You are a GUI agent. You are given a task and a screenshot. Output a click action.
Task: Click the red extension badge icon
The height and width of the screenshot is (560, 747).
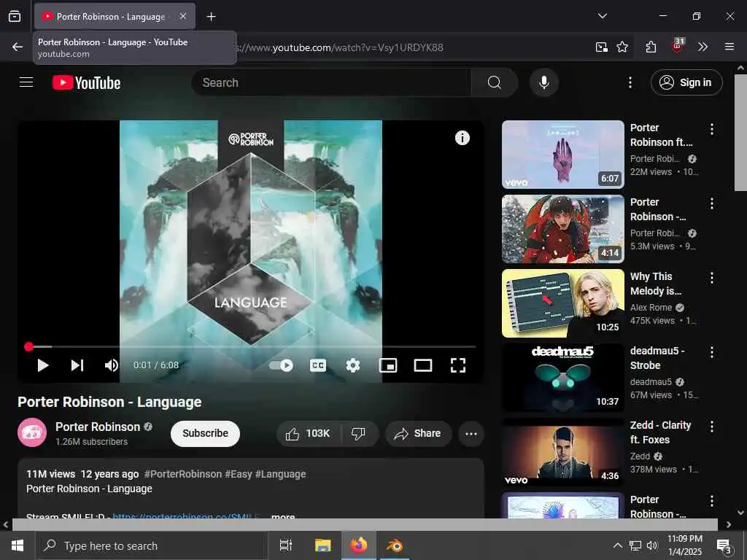(x=678, y=45)
